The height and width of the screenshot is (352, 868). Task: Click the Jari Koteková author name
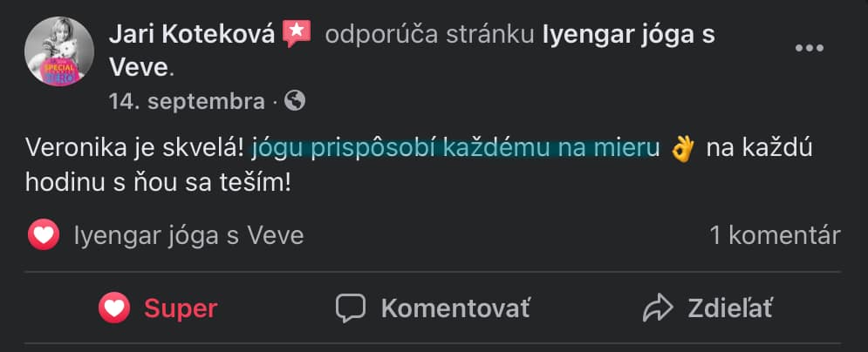click(x=192, y=34)
